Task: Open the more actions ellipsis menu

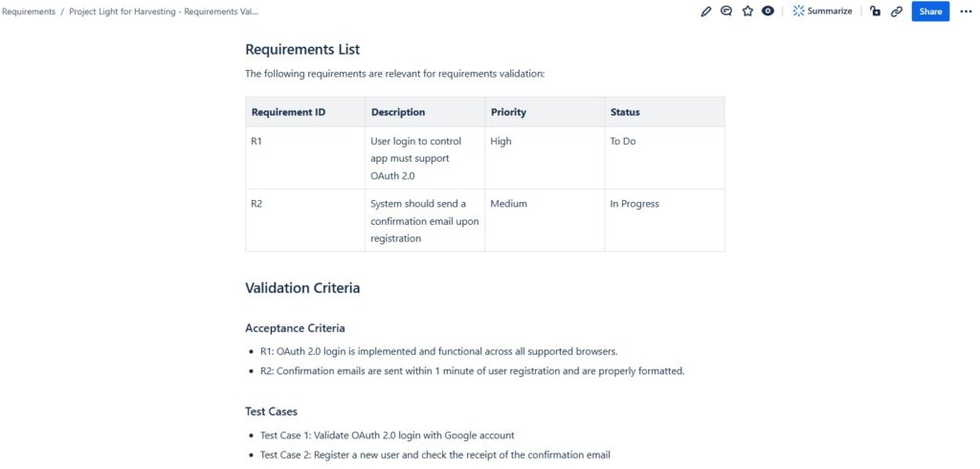Action: point(965,11)
